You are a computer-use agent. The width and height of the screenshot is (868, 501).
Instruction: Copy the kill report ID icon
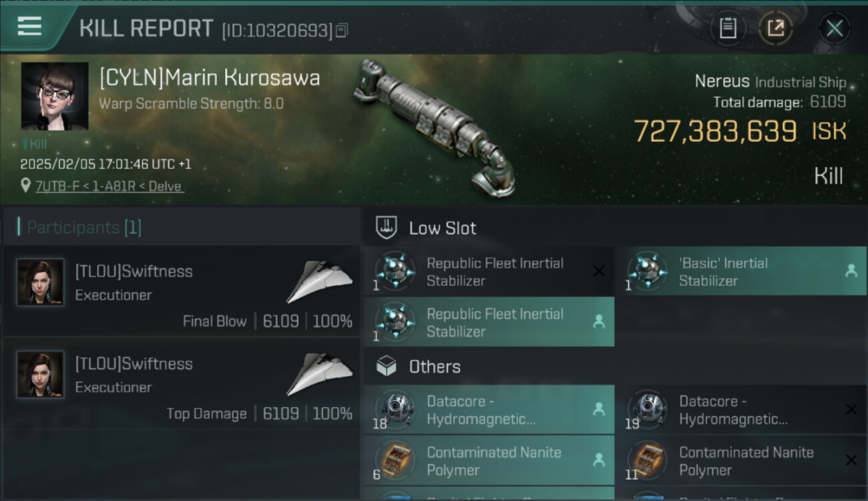click(342, 30)
